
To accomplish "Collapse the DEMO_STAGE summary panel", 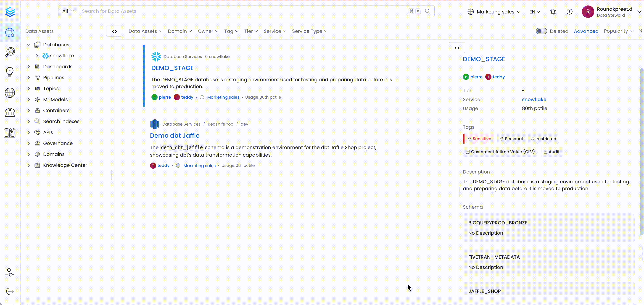I will click(x=457, y=48).
